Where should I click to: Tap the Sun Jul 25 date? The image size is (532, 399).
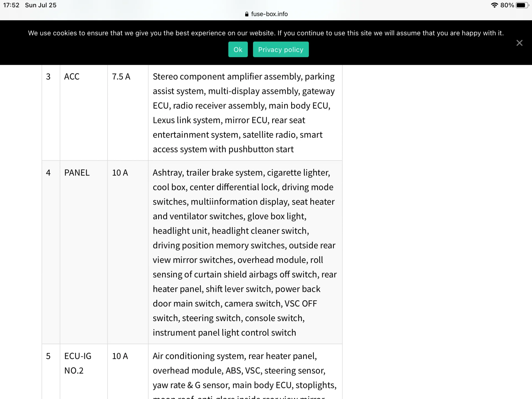tap(41, 5)
